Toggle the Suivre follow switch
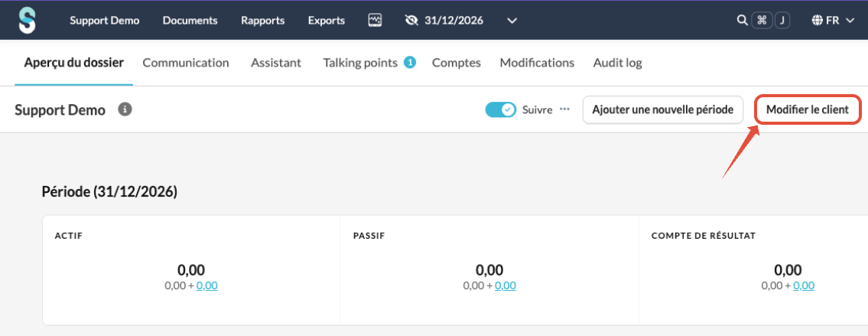868x336 pixels. (501, 109)
